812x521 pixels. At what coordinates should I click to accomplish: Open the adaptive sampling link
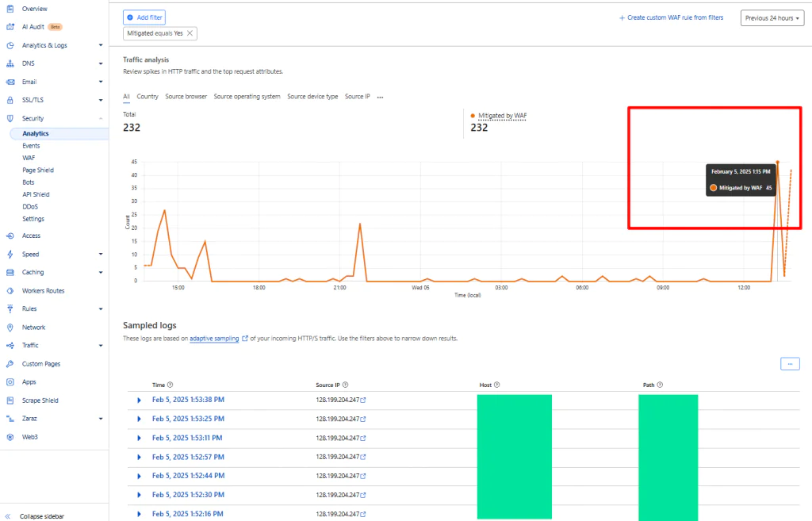214,339
